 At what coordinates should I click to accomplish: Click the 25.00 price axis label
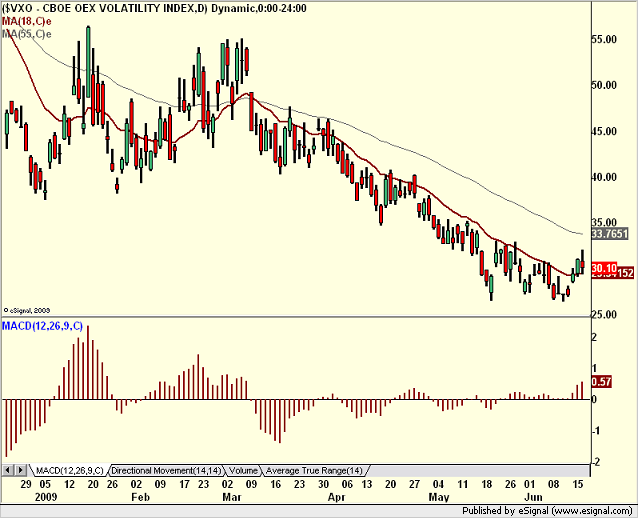[x=603, y=315]
